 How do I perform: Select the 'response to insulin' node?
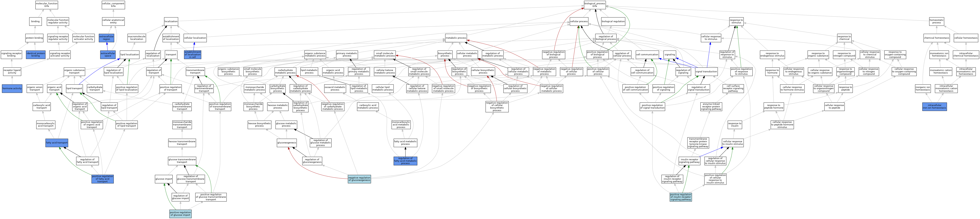(735, 124)
